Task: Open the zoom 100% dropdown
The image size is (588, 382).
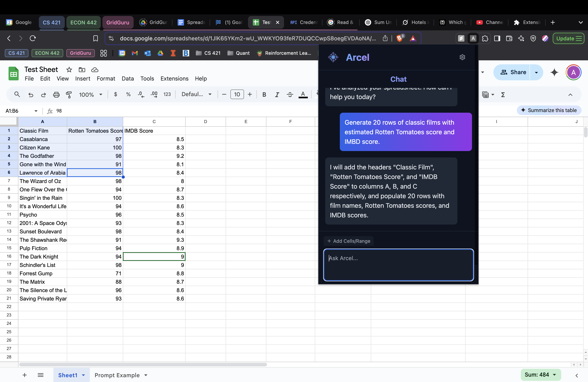Action: point(90,95)
